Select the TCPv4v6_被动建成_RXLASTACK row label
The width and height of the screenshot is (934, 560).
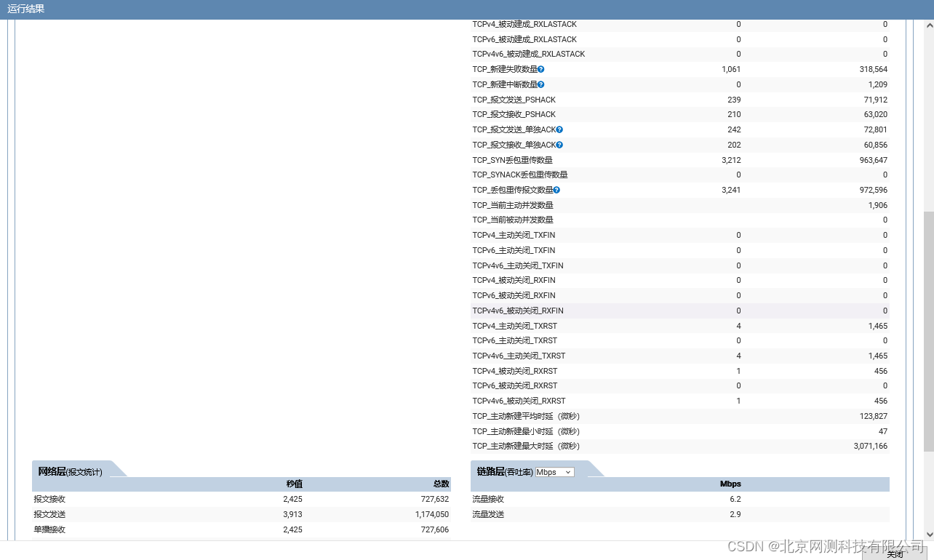pyautogui.click(x=529, y=54)
